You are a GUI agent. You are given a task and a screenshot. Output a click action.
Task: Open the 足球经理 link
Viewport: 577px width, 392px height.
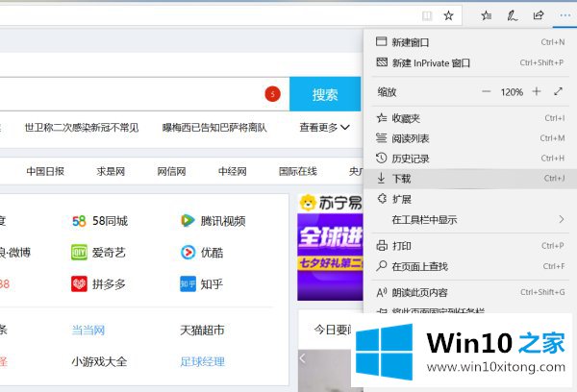click(202, 362)
